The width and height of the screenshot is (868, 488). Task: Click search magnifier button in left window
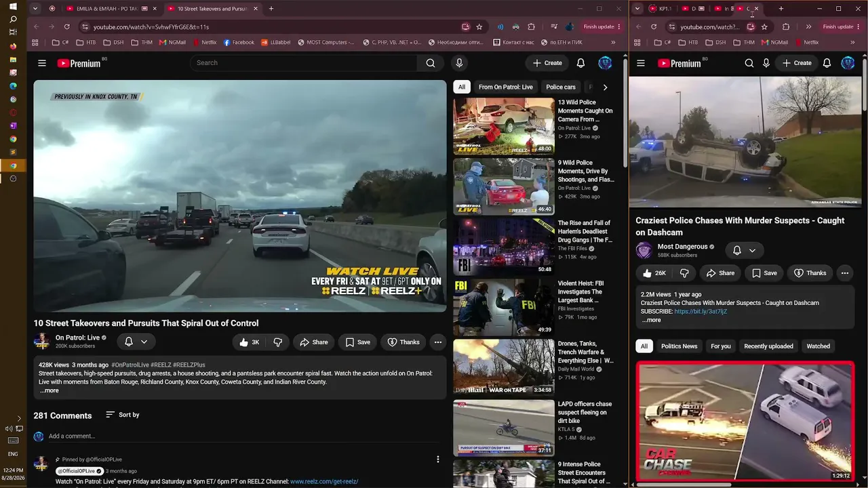431,63
